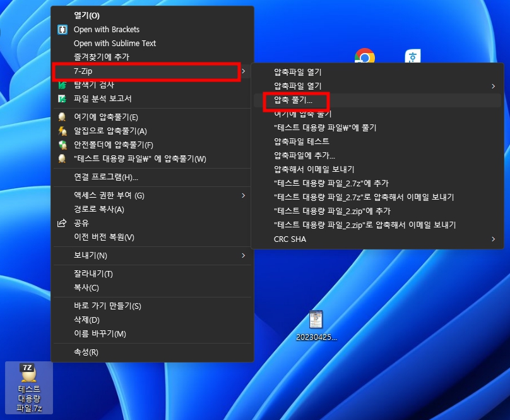Click the Brackets icon in context menu
Image resolution: width=510 pixels, height=420 pixels.
pyautogui.click(x=62, y=30)
